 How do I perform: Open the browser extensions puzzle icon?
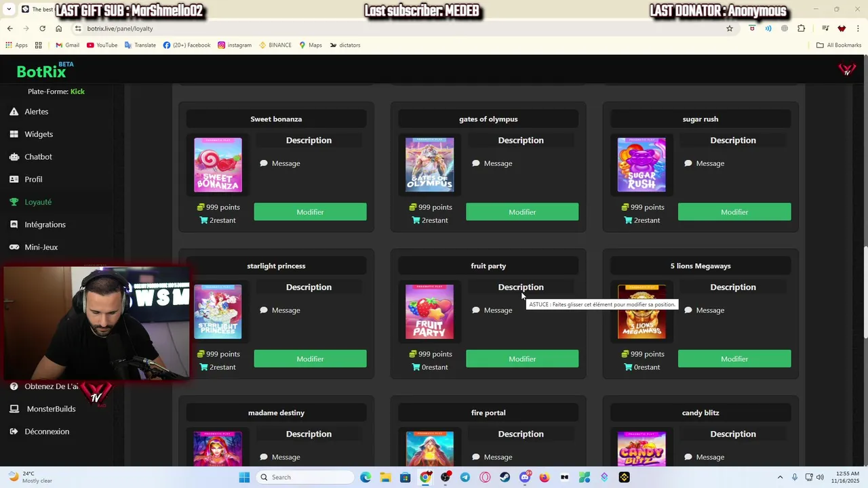[802, 28]
